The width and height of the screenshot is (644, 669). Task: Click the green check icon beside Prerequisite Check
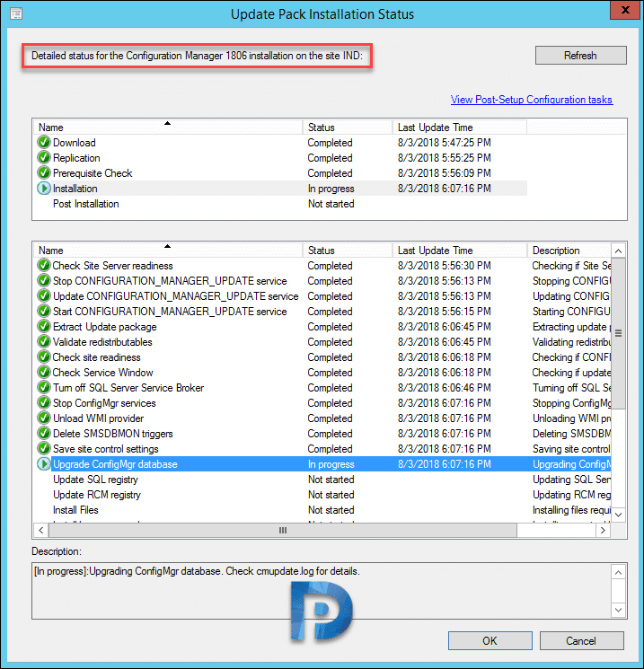click(43, 173)
